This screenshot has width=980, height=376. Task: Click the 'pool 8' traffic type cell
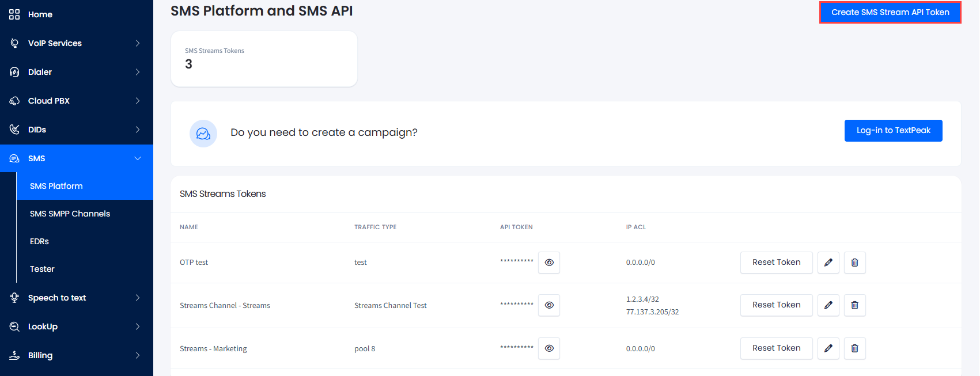tap(365, 349)
